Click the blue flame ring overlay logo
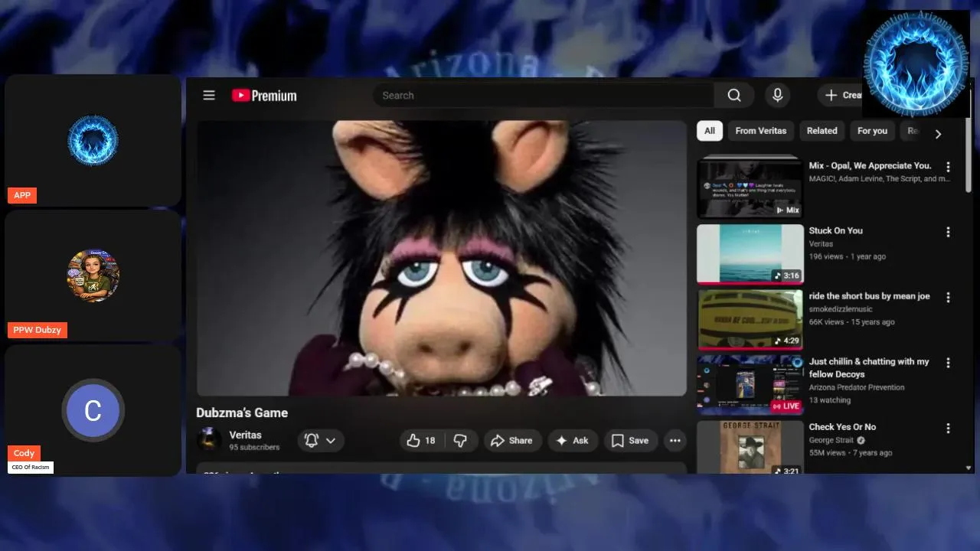 pyautogui.click(x=915, y=63)
